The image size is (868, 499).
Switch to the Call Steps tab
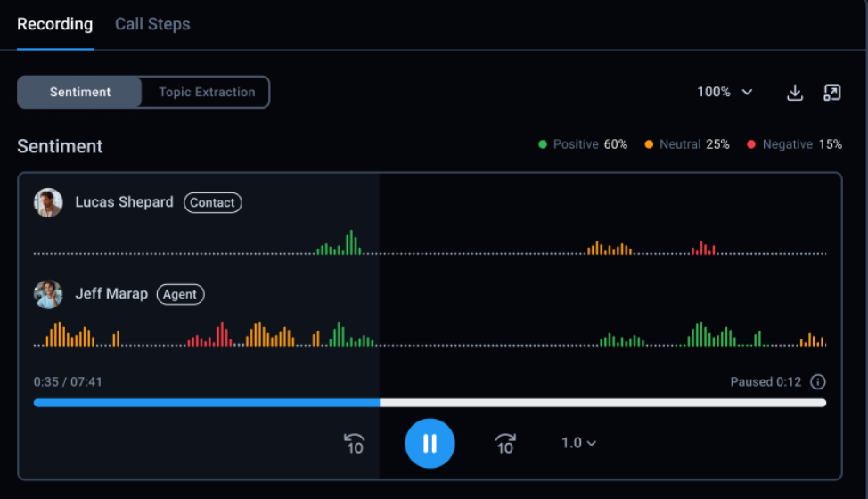[x=152, y=24]
